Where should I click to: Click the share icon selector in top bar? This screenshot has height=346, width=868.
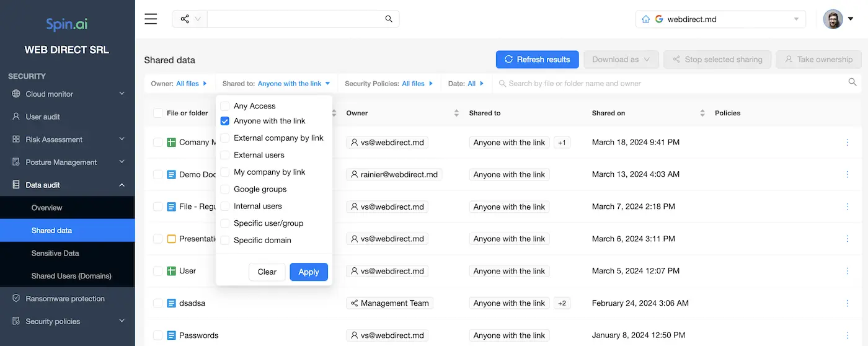click(x=190, y=19)
